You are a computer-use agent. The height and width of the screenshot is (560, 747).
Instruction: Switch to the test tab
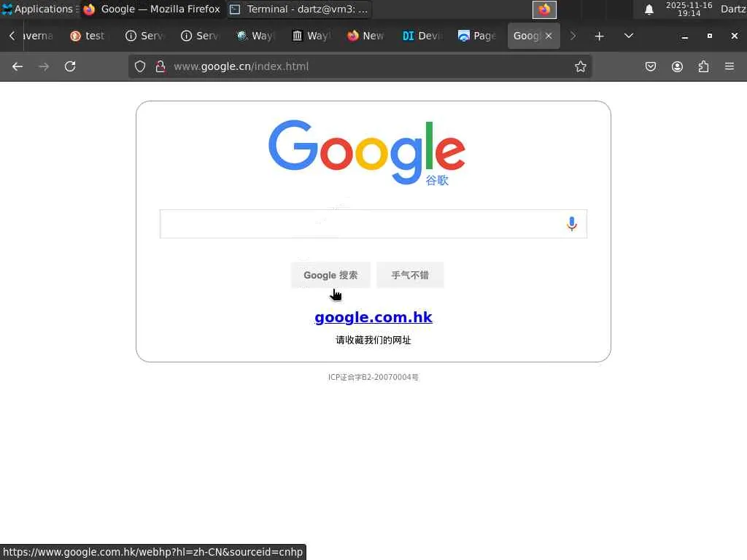(88, 36)
